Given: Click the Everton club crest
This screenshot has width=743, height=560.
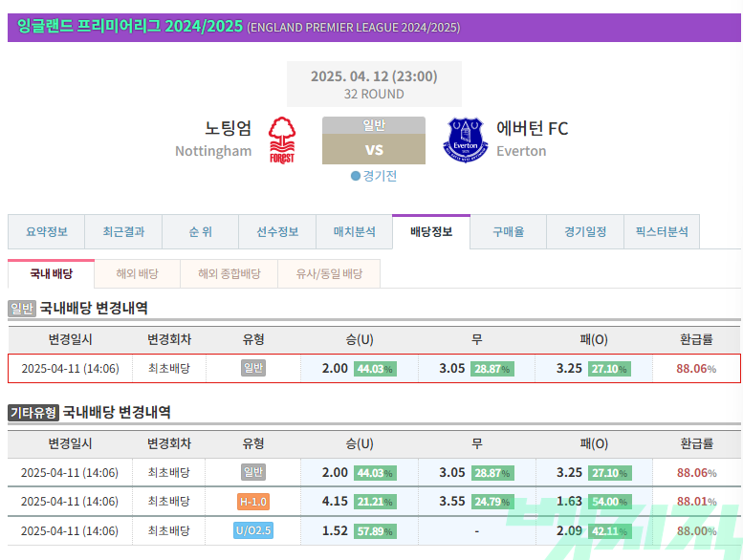Looking at the screenshot, I should point(466,140).
